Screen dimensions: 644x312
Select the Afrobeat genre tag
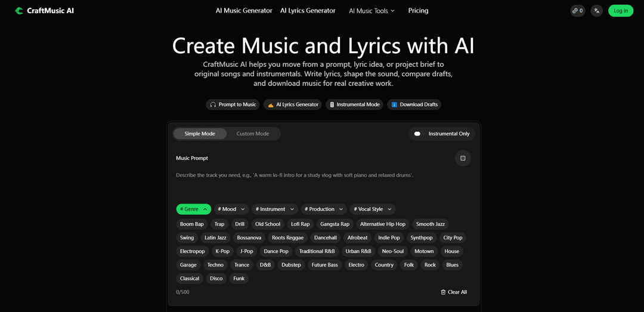pos(358,237)
